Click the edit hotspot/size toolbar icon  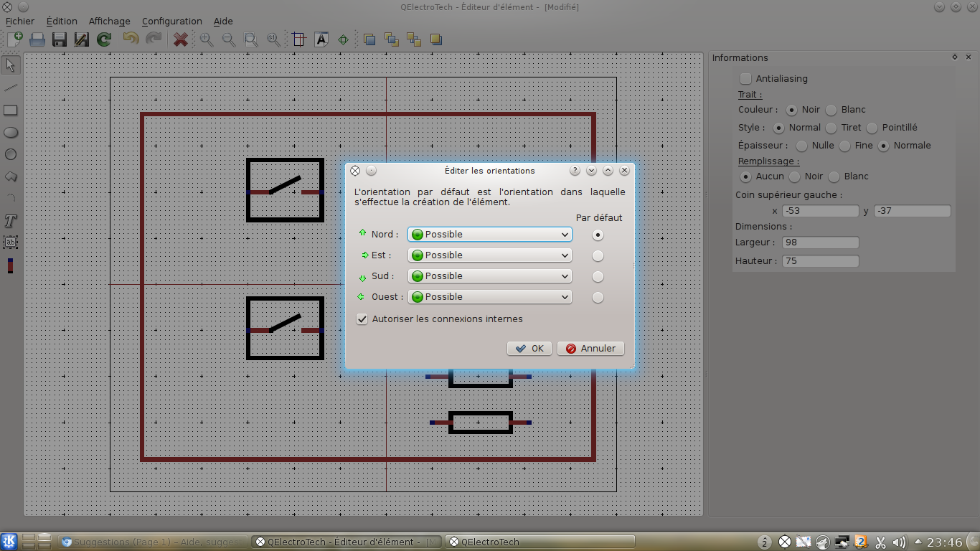(299, 39)
